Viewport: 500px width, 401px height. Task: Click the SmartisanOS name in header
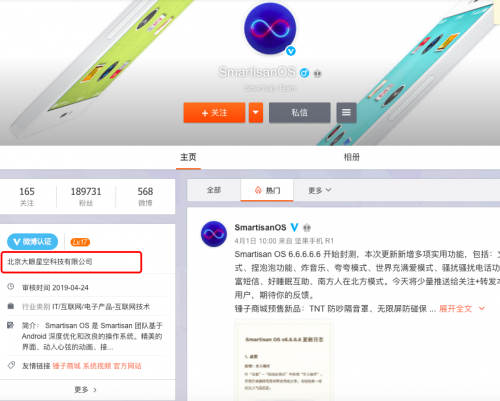coord(257,72)
